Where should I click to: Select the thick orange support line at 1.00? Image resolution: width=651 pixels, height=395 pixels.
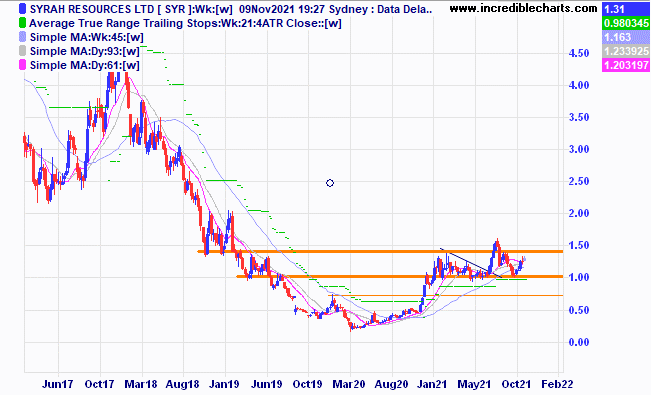[x=399, y=276]
